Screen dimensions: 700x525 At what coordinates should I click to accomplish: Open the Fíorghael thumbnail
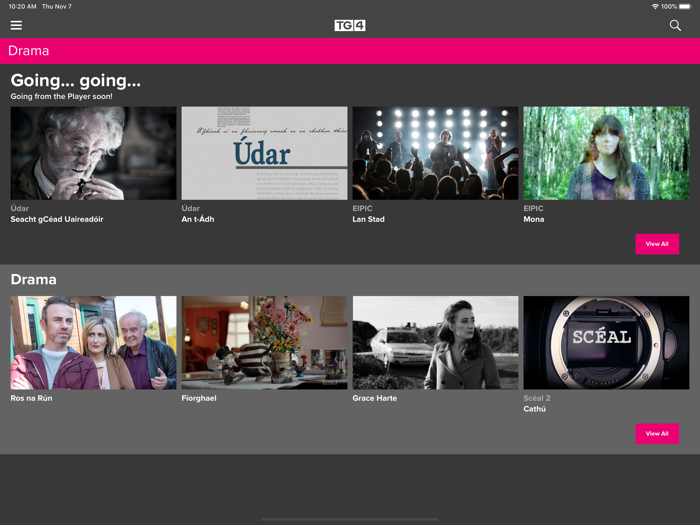click(x=264, y=342)
